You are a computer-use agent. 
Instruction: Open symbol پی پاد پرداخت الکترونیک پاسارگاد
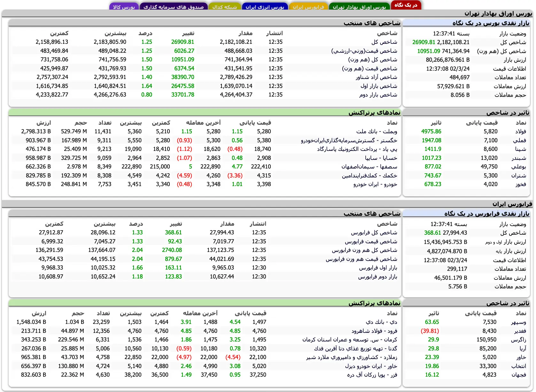pyautogui.click(x=357, y=149)
